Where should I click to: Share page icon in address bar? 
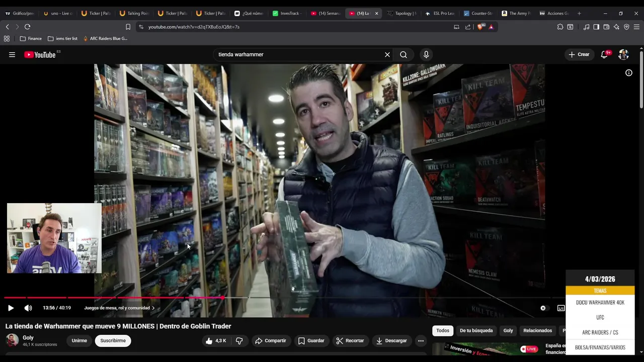click(x=468, y=27)
